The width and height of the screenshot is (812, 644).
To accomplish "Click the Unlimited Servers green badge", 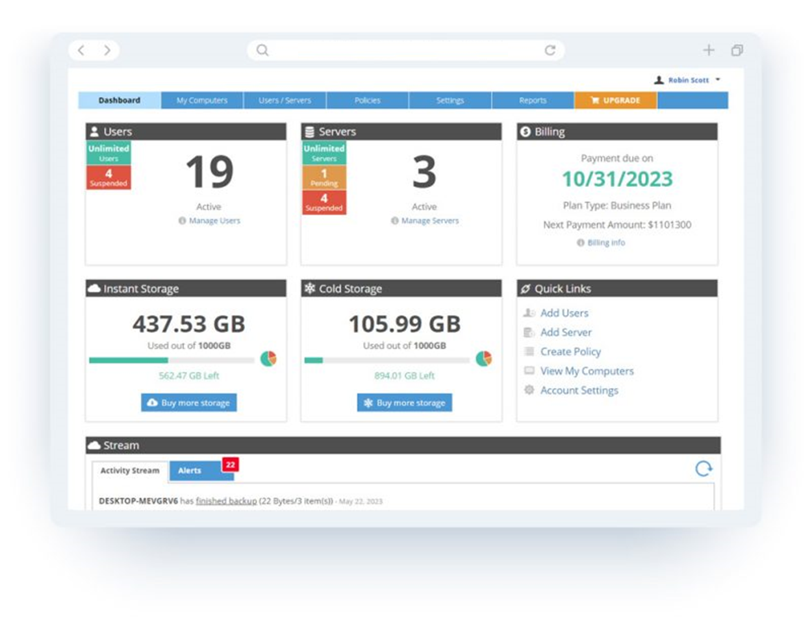I will click(324, 153).
